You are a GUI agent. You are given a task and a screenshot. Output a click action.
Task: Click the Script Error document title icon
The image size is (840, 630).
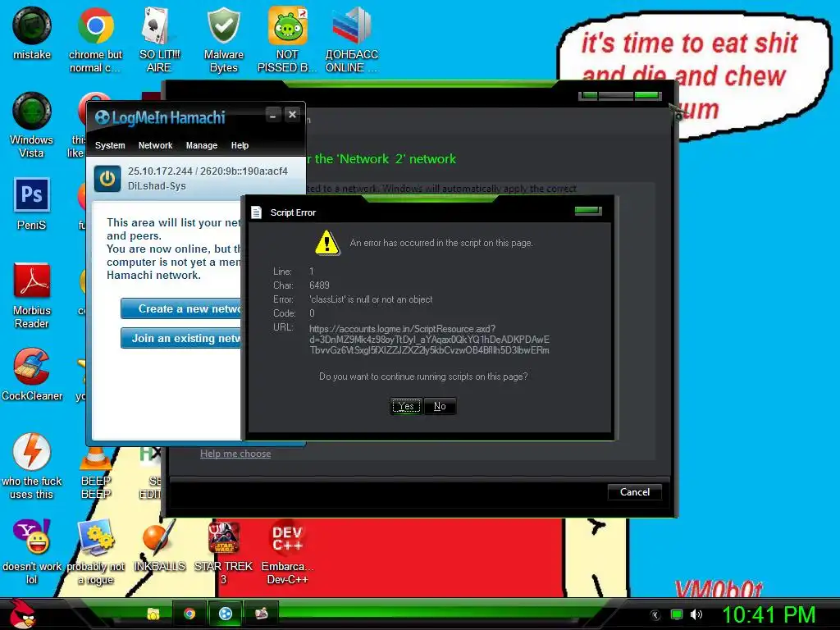[257, 212]
